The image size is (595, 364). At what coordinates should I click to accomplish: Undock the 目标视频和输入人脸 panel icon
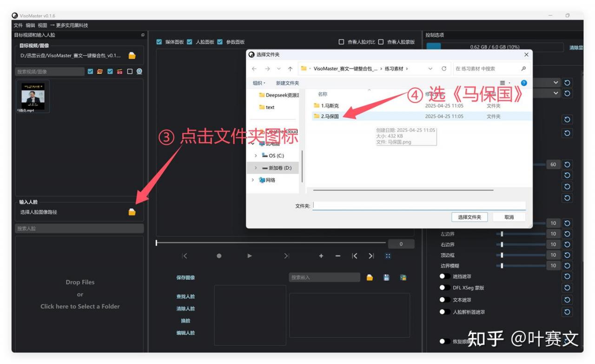click(143, 35)
